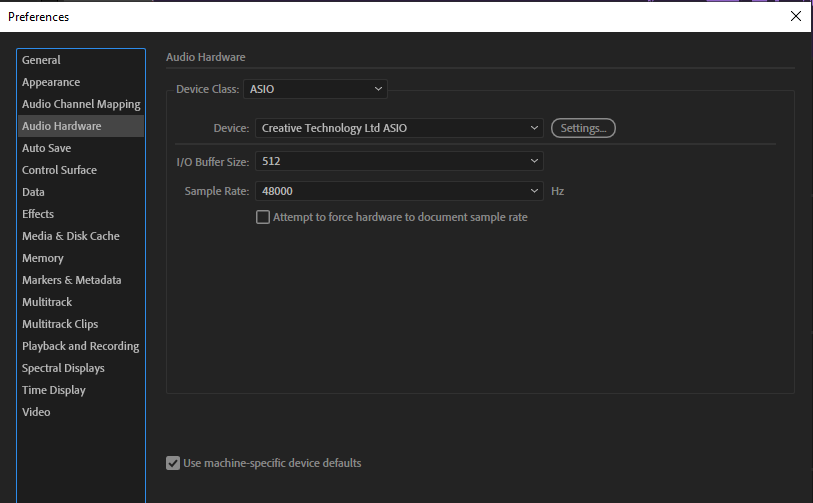Select General preferences category
The height and width of the screenshot is (503, 813).
[x=42, y=60]
